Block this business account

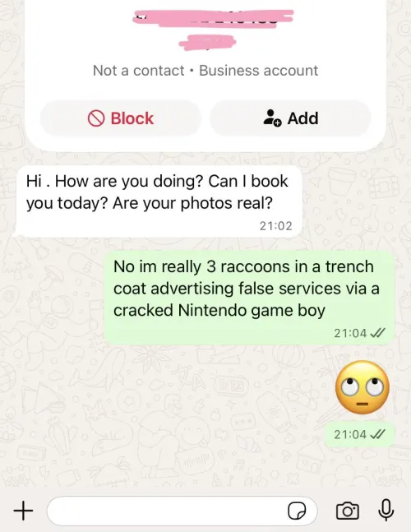[120, 118]
